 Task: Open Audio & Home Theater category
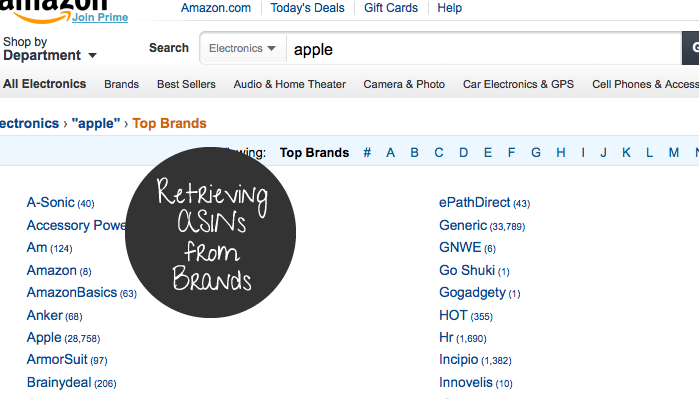pos(289,84)
